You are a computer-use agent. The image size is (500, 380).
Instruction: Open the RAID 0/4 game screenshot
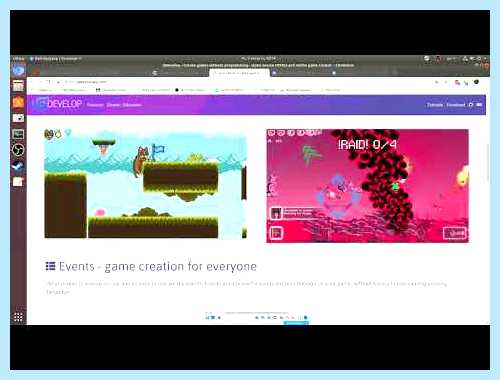367,186
